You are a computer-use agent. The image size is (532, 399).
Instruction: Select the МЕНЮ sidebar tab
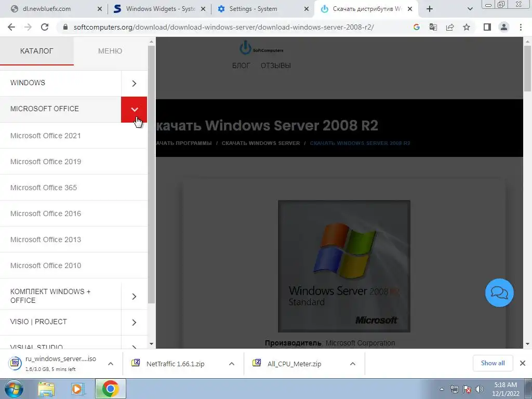pyautogui.click(x=110, y=51)
